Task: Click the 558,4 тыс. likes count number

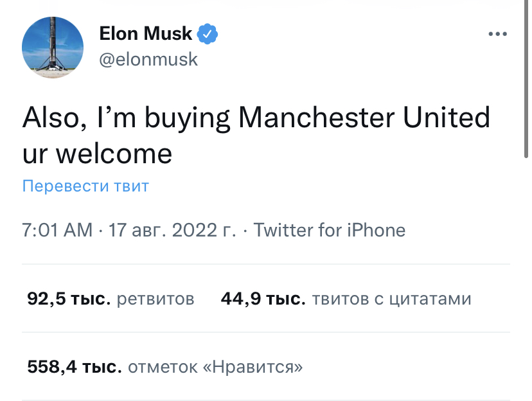Action: pyautogui.click(x=74, y=368)
